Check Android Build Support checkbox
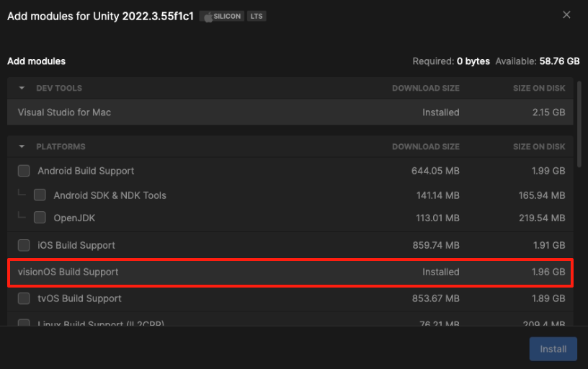The width and height of the screenshot is (588, 369). (x=24, y=171)
